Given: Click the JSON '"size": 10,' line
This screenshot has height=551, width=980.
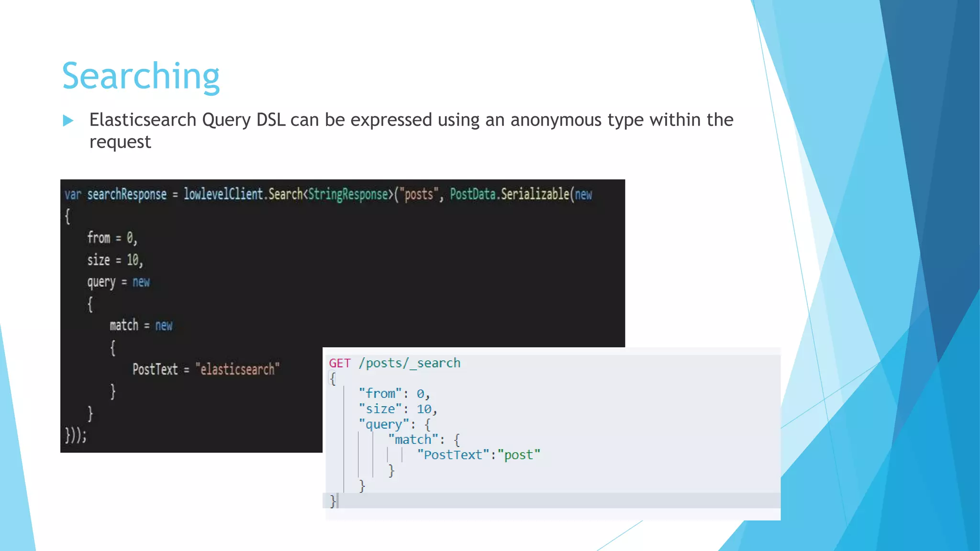Looking at the screenshot, I should (398, 409).
